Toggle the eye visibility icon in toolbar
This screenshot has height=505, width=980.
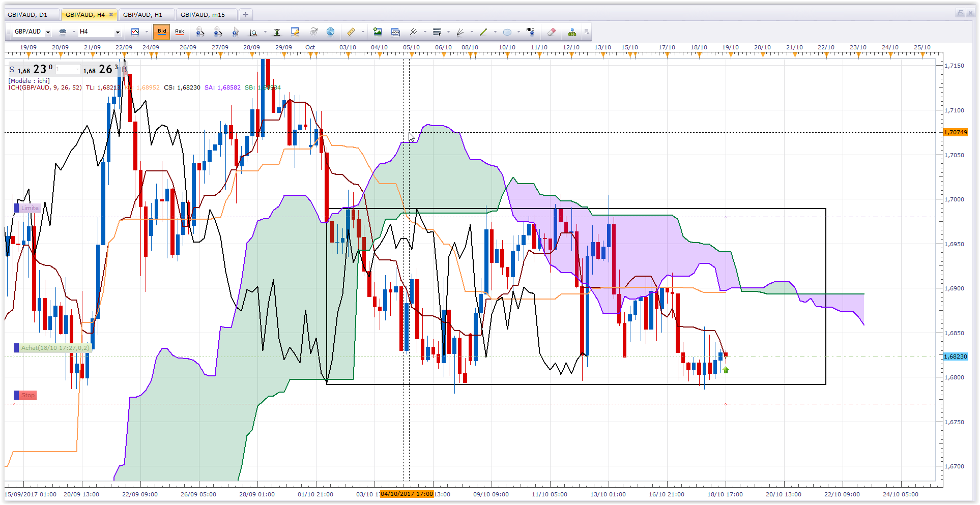[x=313, y=32]
